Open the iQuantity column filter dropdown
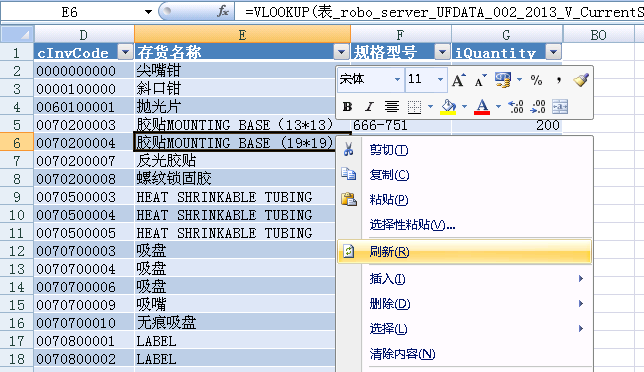The height and width of the screenshot is (372, 644). pos(553,52)
